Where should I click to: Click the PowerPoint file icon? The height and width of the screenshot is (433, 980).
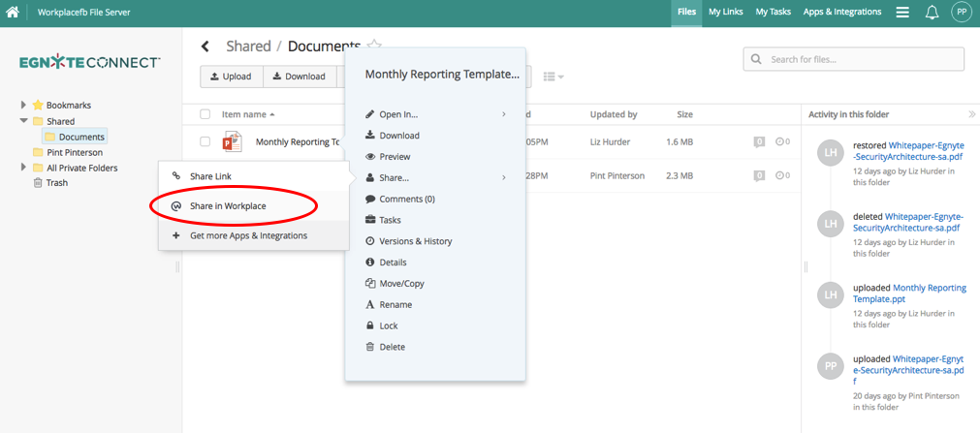click(232, 141)
